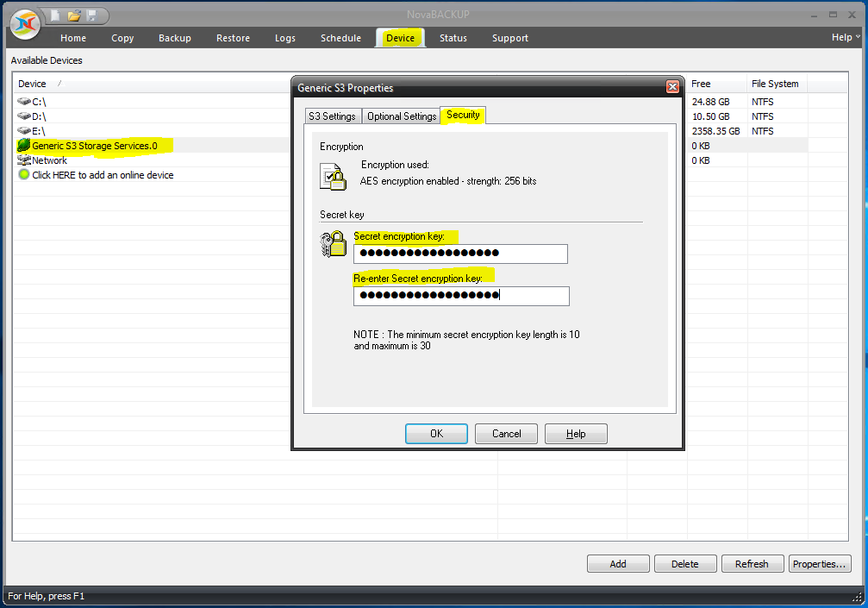Sort by the File System column header
Screen dimensions: 868x608
[x=777, y=84]
